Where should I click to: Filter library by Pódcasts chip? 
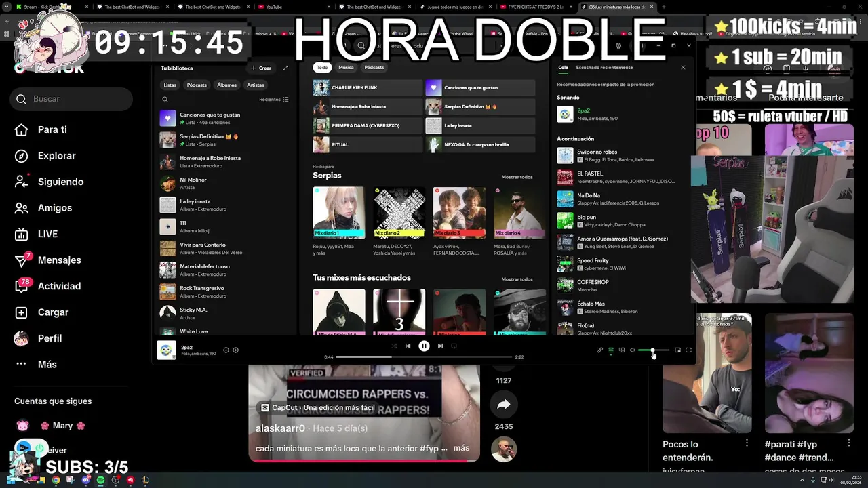pyautogui.click(x=197, y=85)
